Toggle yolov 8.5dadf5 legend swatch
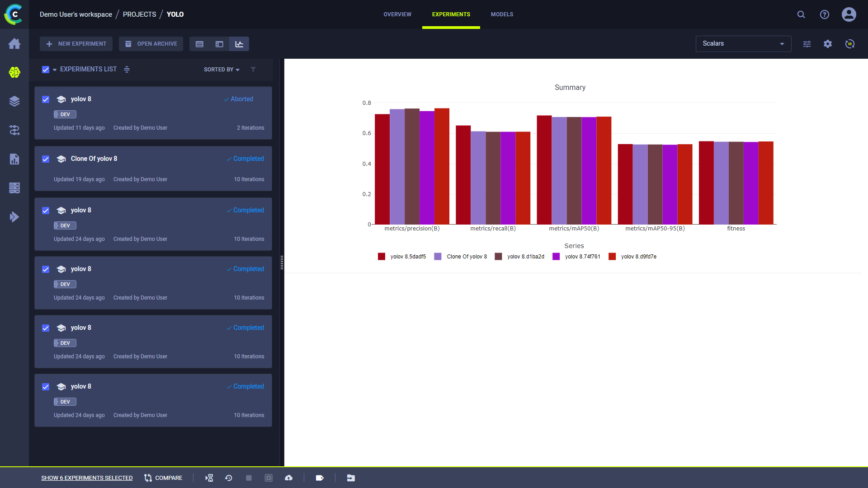The height and width of the screenshot is (488, 868). tap(382, 257)
